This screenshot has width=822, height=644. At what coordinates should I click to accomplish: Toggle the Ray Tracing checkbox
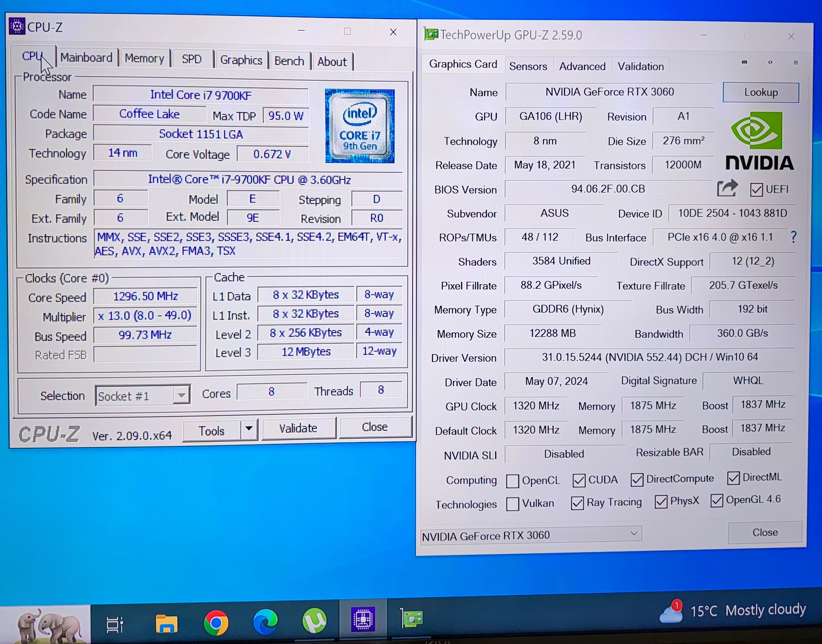[x=578, y=503]
